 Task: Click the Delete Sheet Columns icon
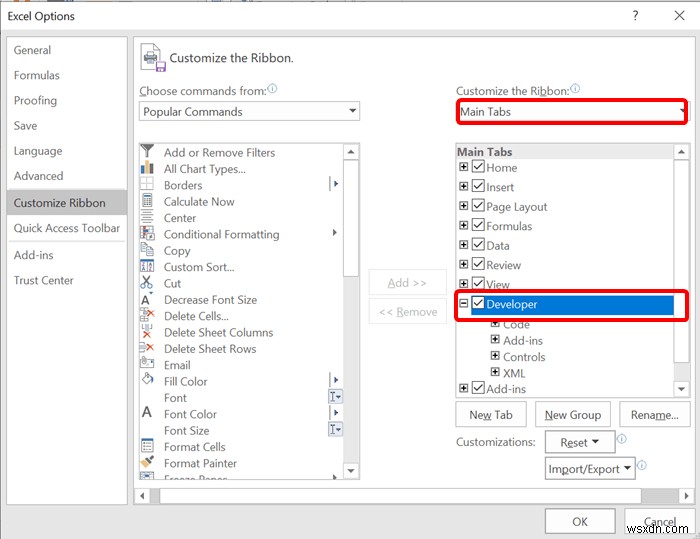[x=146, y=331]
